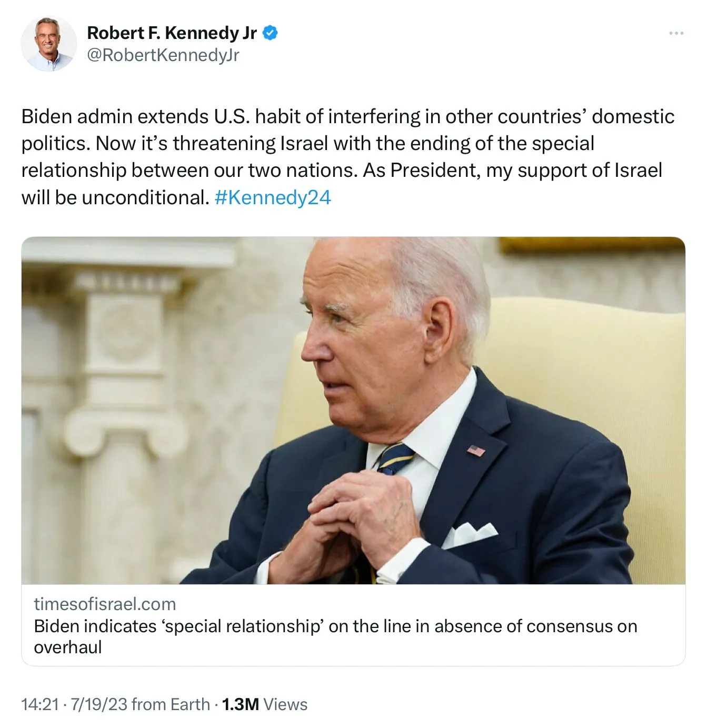707x728 pixels.
Task: Follow the #Kennedy24 hashtag link
Action: click(x=273, y=197)
